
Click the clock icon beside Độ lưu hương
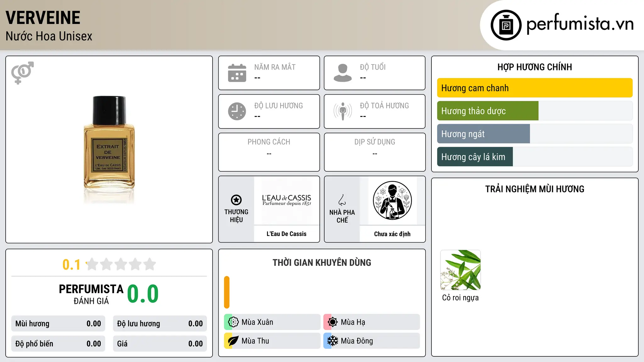point(237,111)
